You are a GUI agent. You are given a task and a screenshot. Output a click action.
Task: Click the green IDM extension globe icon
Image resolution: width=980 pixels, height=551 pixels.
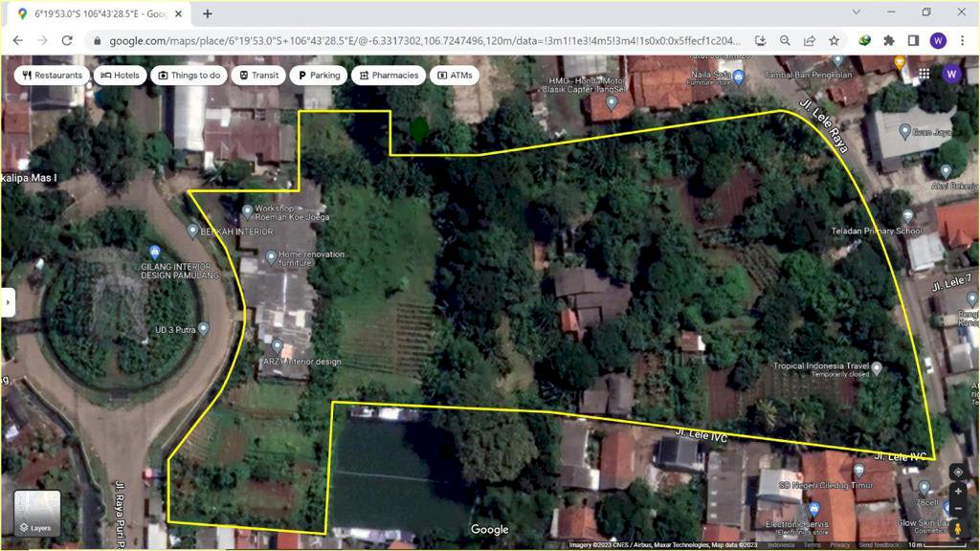864,40
